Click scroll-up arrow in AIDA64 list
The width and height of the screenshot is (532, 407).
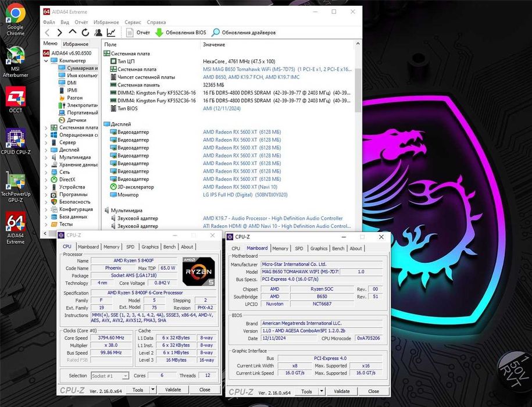point(358,44)
